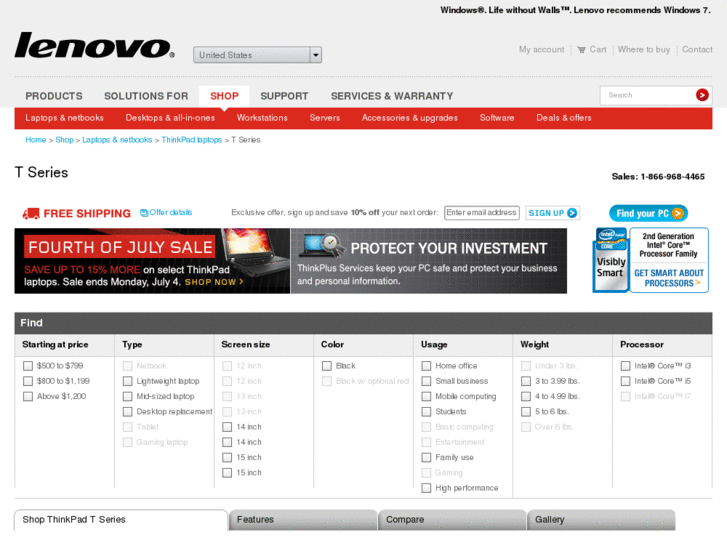This screenshot has height=545, width=727.
Task: Tick the Small business usage checkbox
Action: (426, 381)
